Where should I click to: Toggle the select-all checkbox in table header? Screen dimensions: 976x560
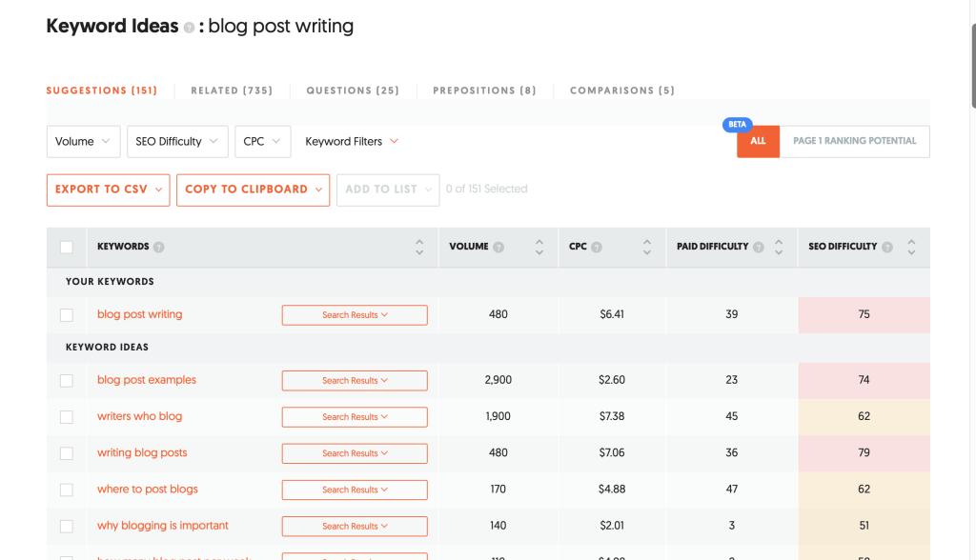click(67, 248)
